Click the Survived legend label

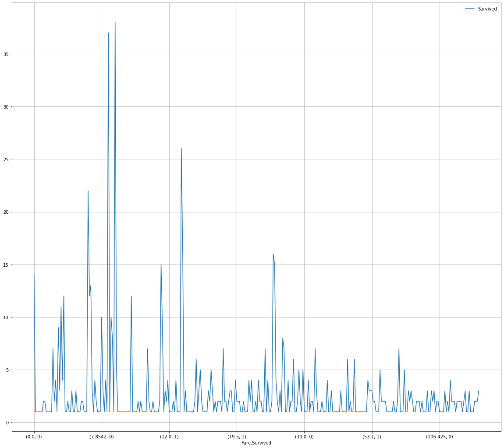pyautogui.click(x=487, y=9)
